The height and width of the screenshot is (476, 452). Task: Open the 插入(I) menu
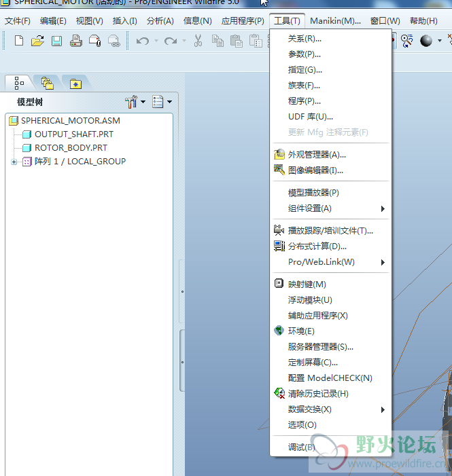[124, 21]
